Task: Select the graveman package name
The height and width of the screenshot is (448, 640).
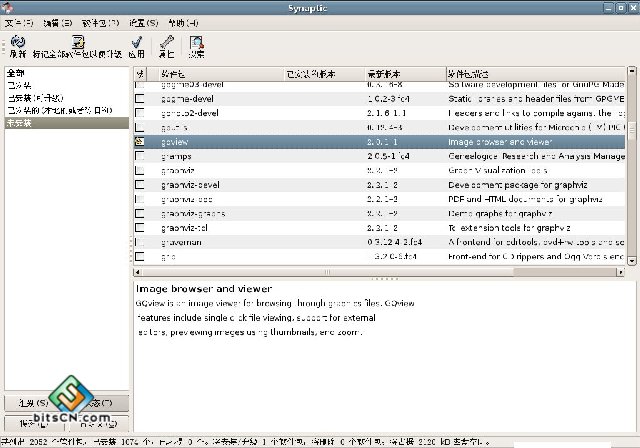Action: [181, 242]
